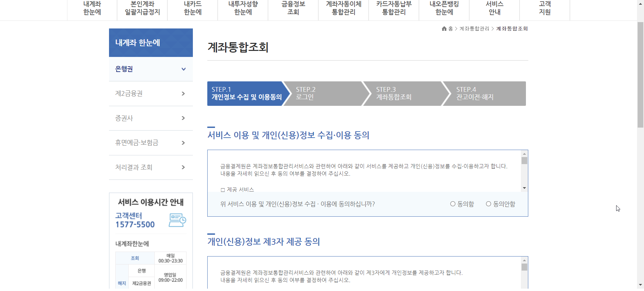Open the 증권사 sidebar arrow
644x291 pixels.
pyautogui.click(x=183, y=118)
